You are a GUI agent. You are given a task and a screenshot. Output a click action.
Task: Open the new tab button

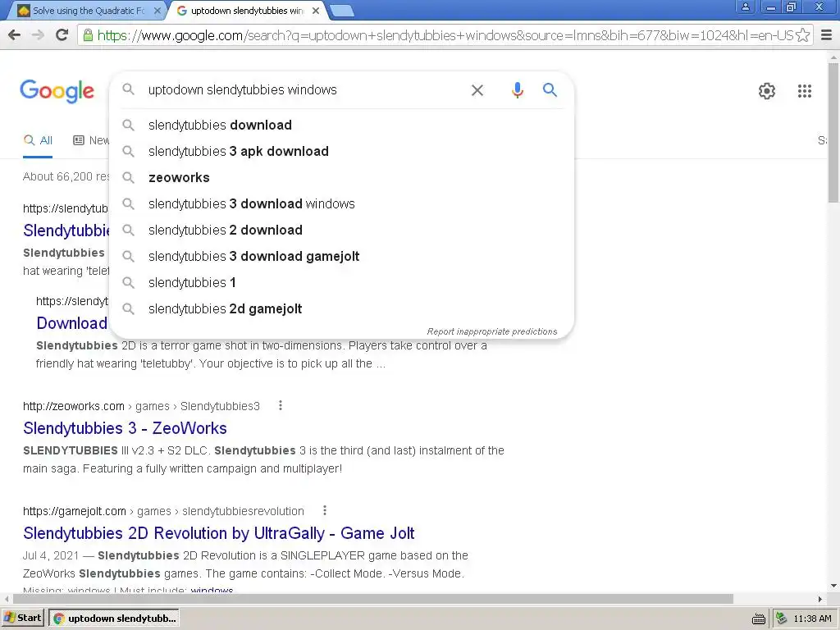(x=342, y=10)
